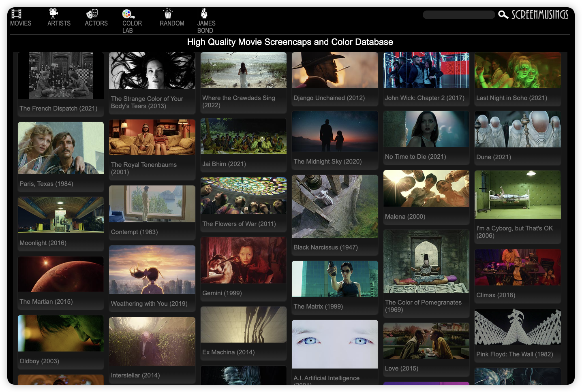Open Ex Machina thumbnail
This screenshot has height=392, width=582.
[x=244, y=325]
